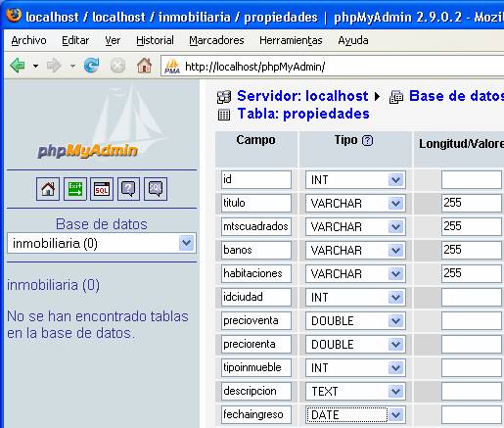Click the empty length field for id
Screen dimensions: 504x428
[472, 179]
